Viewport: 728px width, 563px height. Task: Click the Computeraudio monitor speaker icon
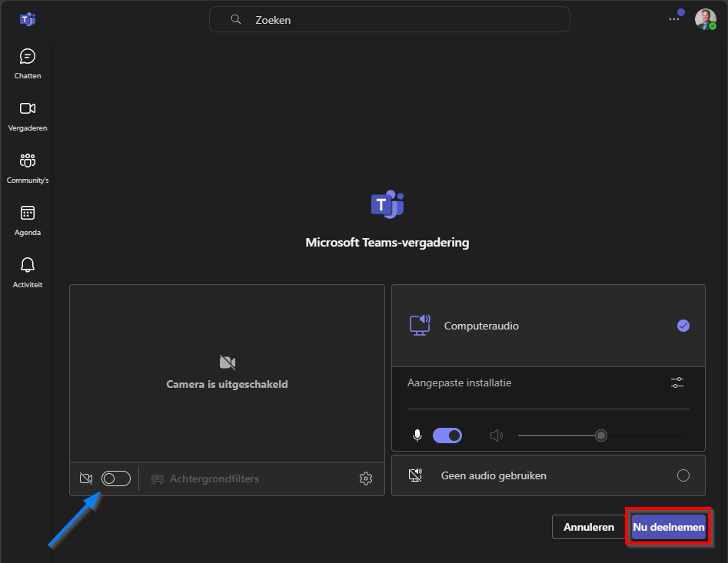(x=420, y=325)
